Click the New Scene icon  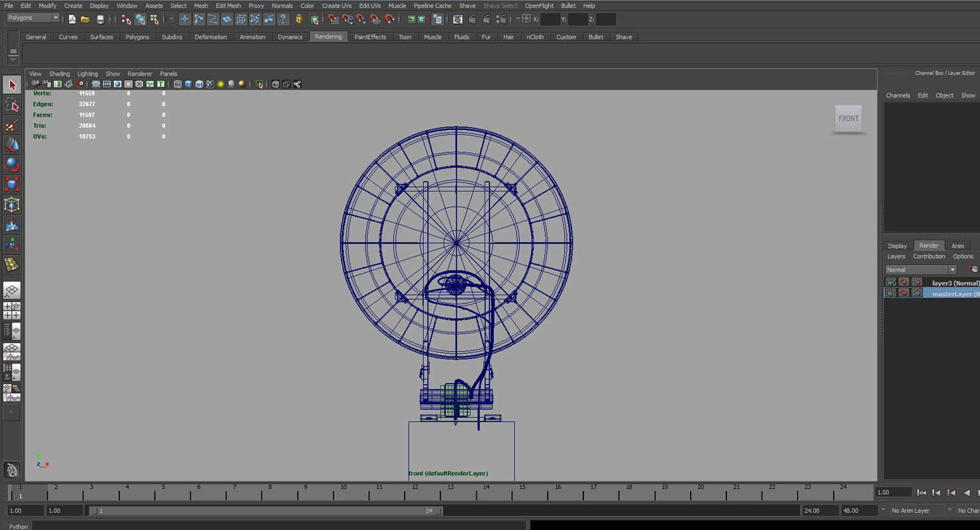pos(72,19)
